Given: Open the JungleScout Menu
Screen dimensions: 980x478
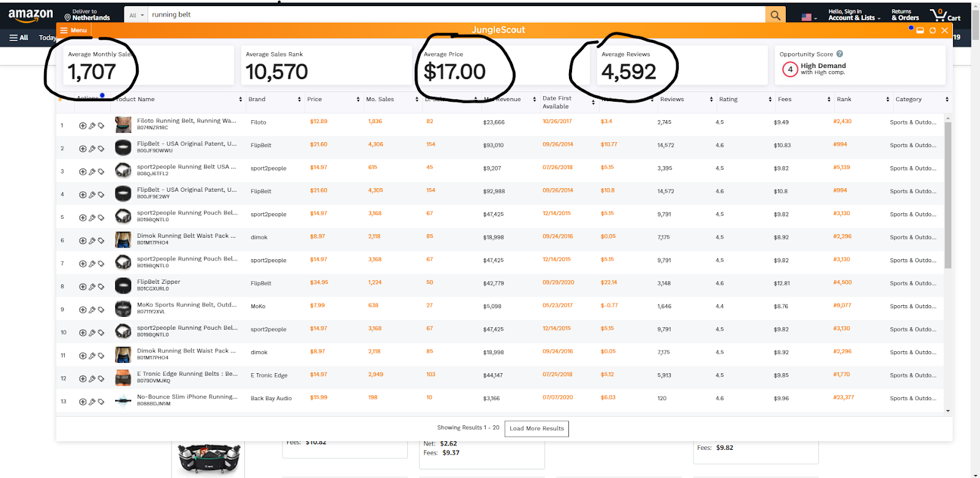Looking at the screenshot, I should pos(73,30).
